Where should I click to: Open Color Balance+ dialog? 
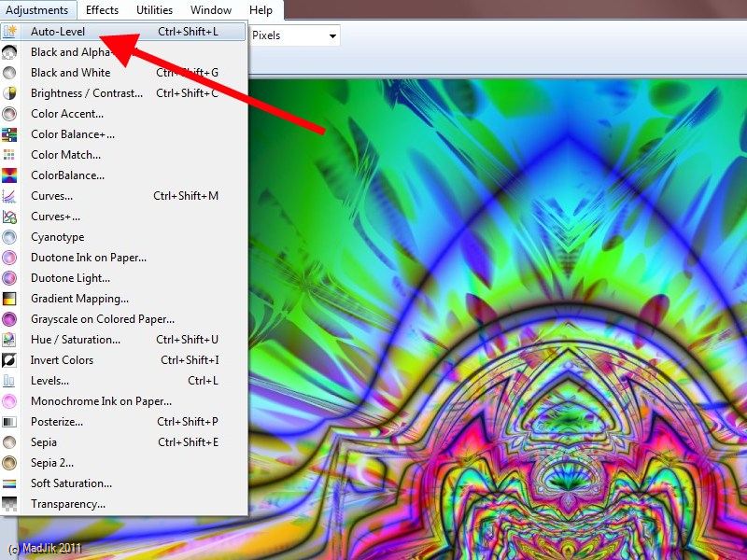click(x=123, y=134)
